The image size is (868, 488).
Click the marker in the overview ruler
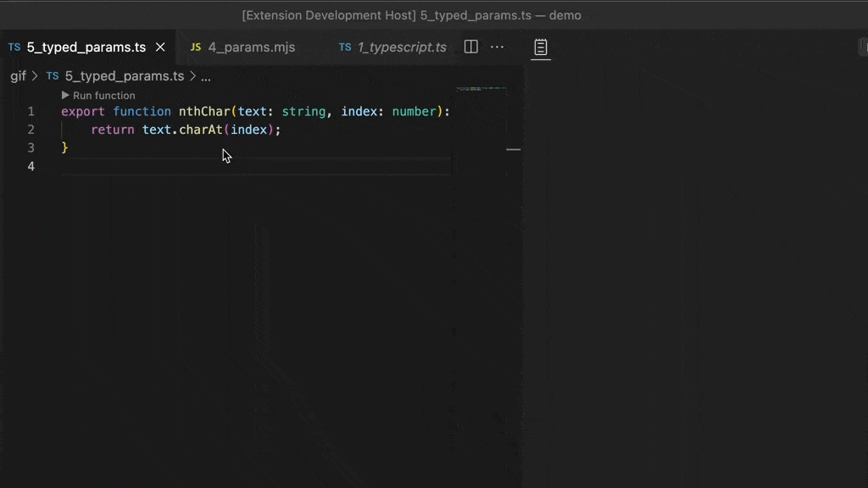pyautogui.click(x=514, y=148)
